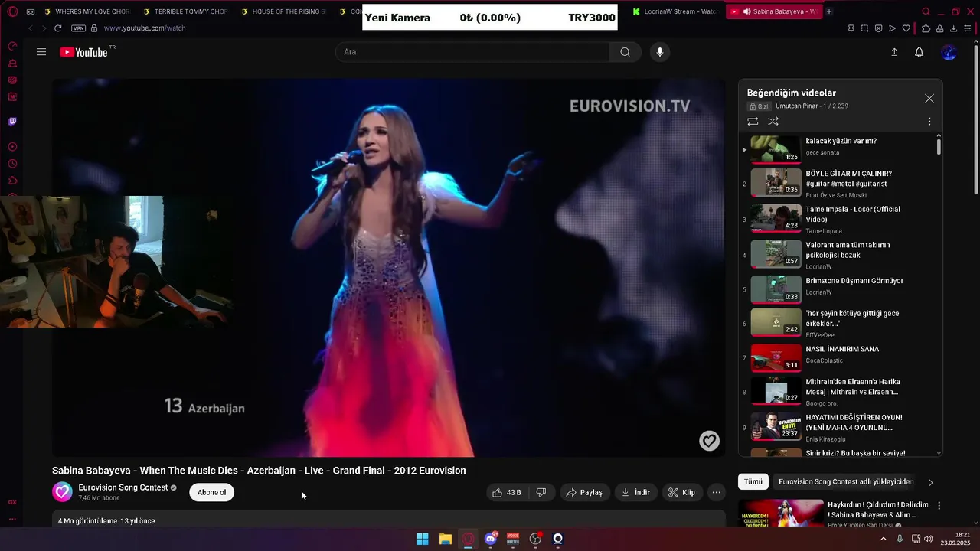The height and width of the screenshot is (551, 980).
Task: Dislike the video
Action: [541, 493]
